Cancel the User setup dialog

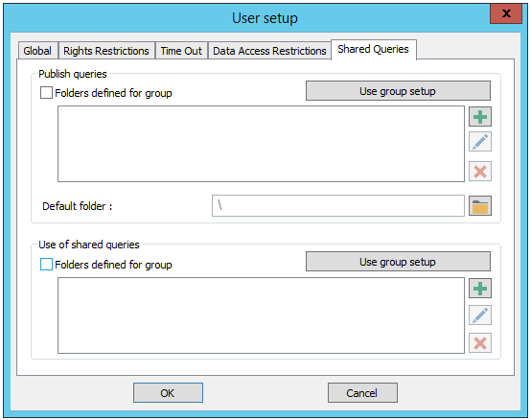(362, 393)
